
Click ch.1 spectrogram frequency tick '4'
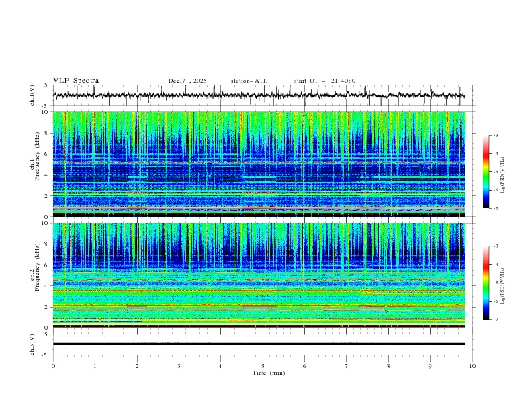pos(47,175)
